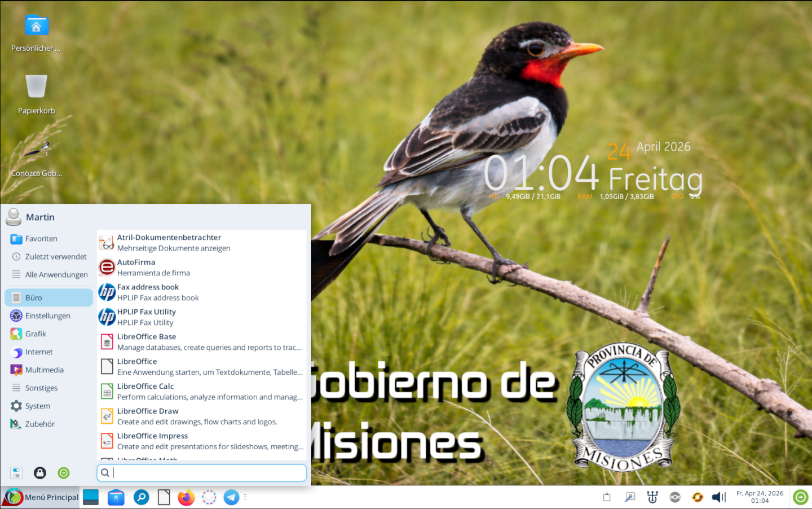Screen dimensions: 812x509
Task: Click the show desktop taskbar icon
Action: (x=91, y=497)
